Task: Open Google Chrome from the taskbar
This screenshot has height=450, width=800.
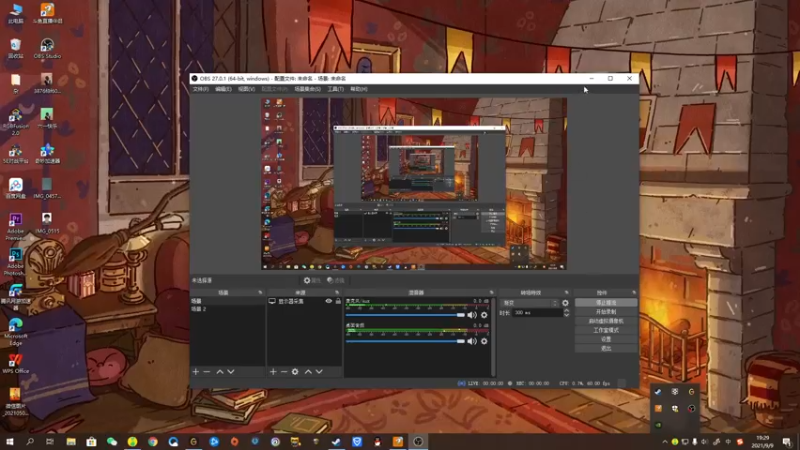Action: click(x=153, y=441)
